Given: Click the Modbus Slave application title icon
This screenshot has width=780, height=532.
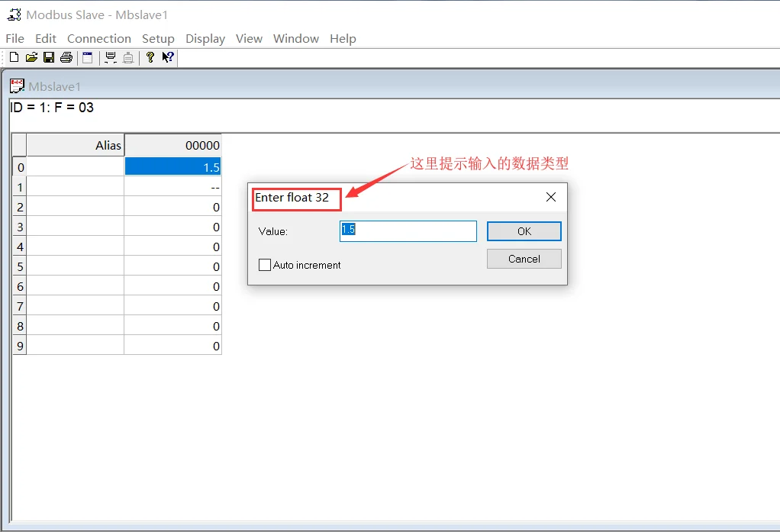Looking at the screenshot, I should (14, 15).
